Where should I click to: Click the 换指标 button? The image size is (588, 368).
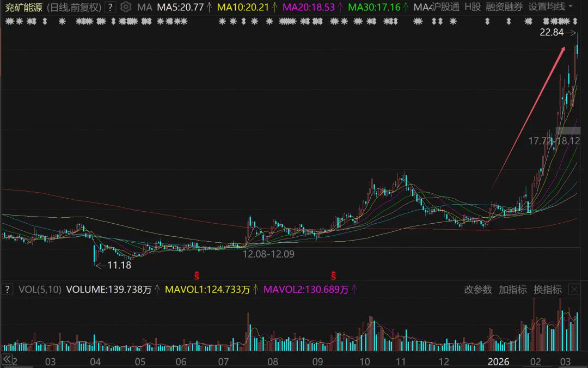547,290
